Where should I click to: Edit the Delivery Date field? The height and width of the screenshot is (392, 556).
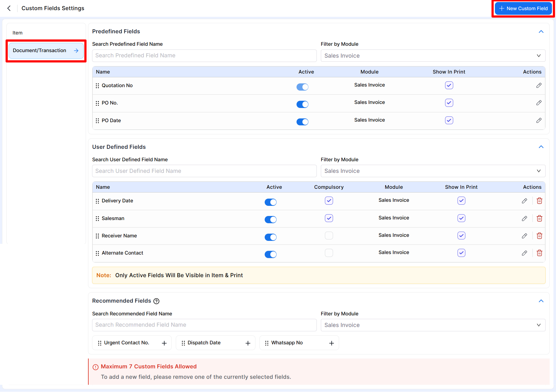tap(524, 201)
